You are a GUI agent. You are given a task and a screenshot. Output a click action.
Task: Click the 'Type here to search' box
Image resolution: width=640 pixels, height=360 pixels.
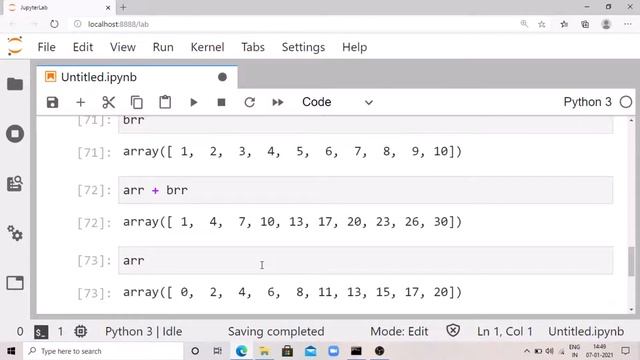[x=103, y=351]
